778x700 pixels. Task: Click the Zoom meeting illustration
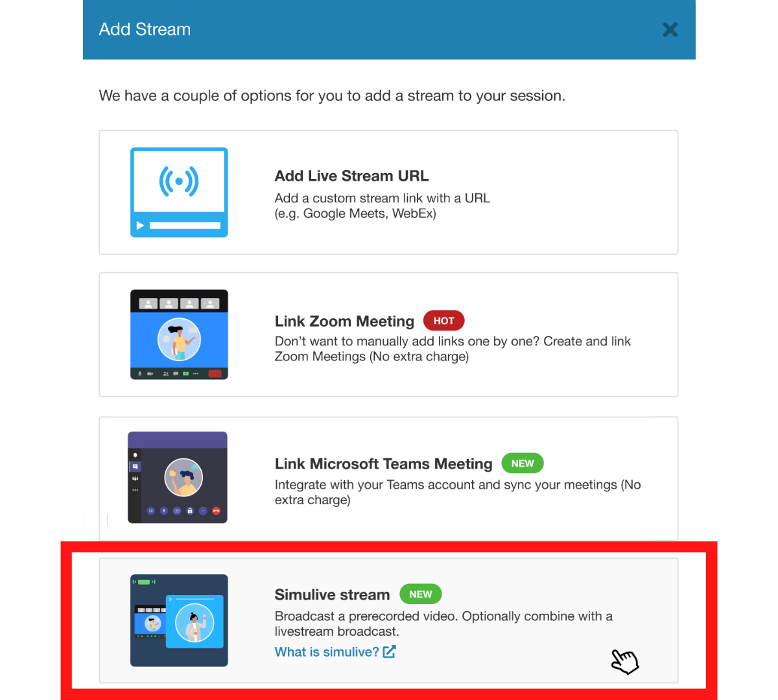(x=179, y=334)
